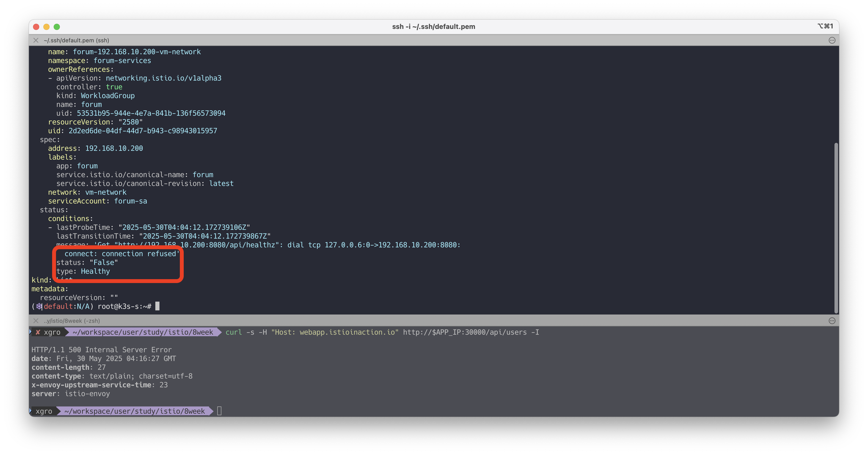868x455 pixels.
Task: Click the lastTransitionTime timestamp value
Action: click(x=205, y=236)
